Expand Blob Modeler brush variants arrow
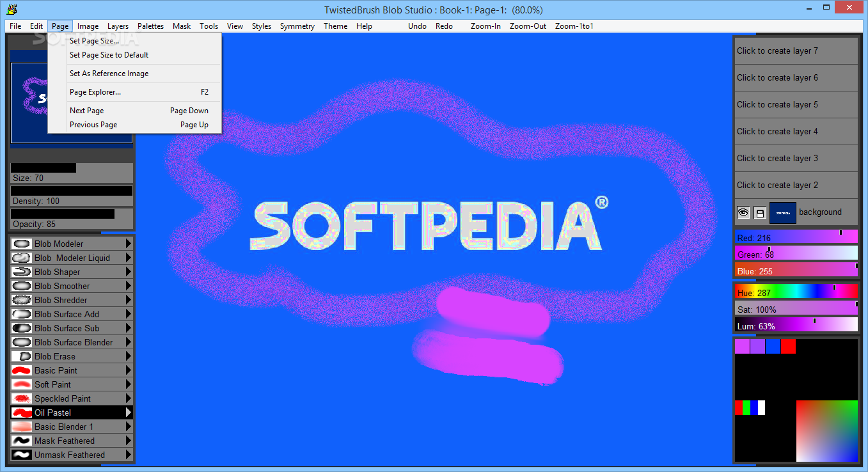The image size is (868, 472). [129, 244]
